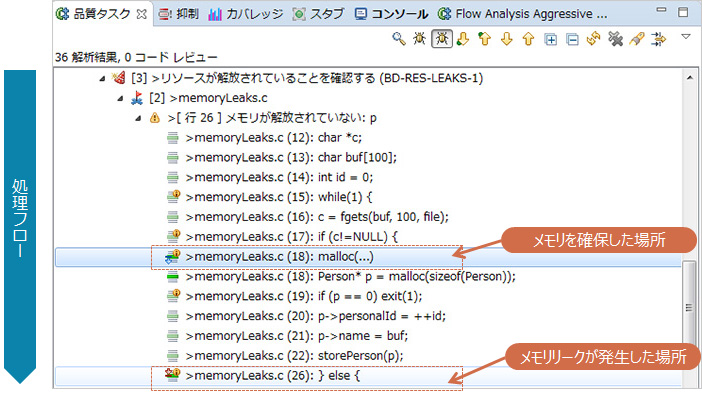Click the plain yellow down arrow icon
The width and height of the screenshot is (702, 397).
506,39
